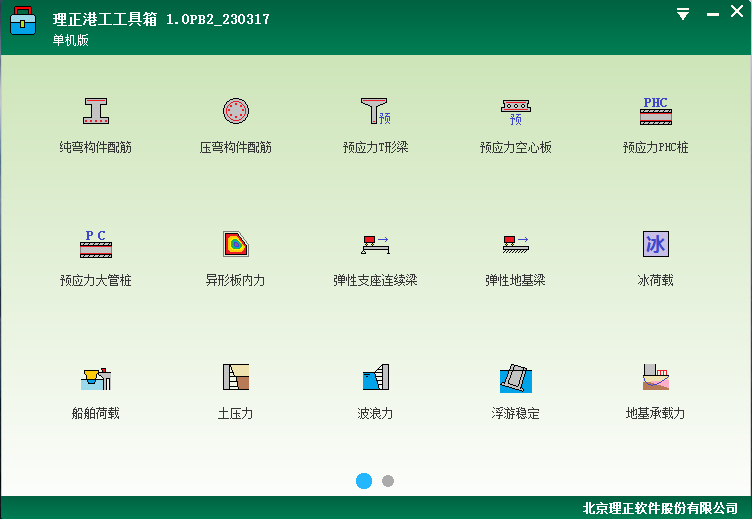Select the first blue page indicator

(x=364, y=481)
